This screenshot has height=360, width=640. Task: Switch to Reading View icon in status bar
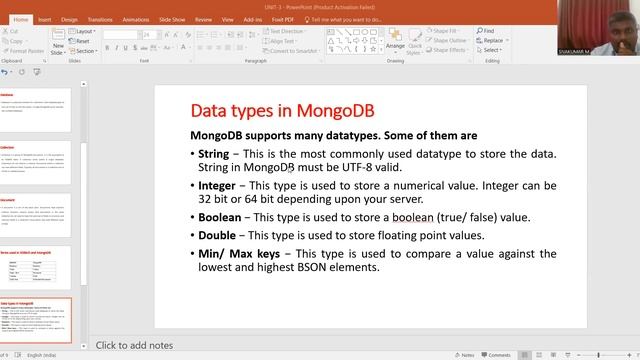click(553, 355)
